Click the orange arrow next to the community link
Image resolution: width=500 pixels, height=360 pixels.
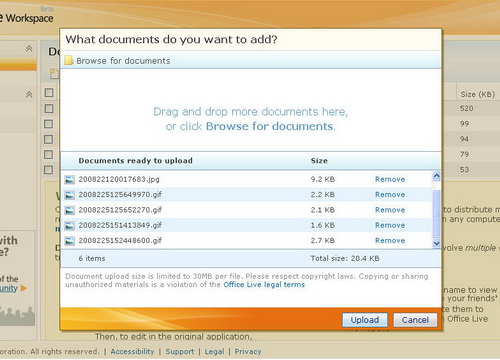(x=23, y=288)
